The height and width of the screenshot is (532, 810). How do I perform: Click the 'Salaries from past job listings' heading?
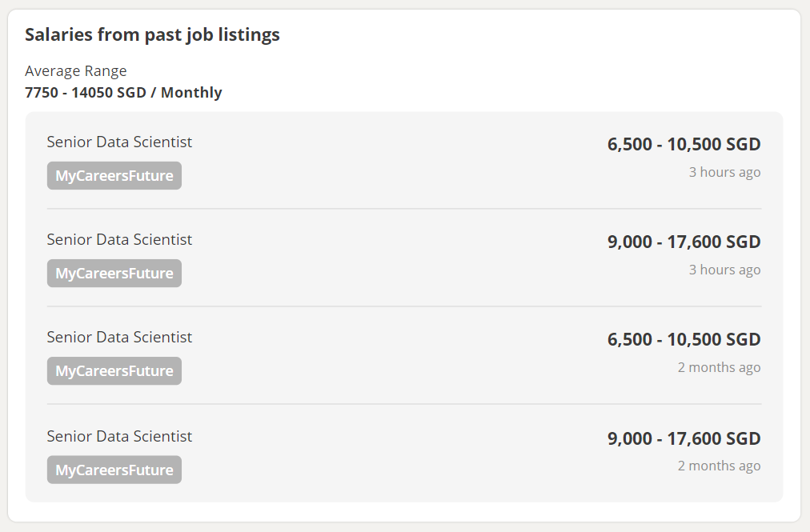[152, 34]
